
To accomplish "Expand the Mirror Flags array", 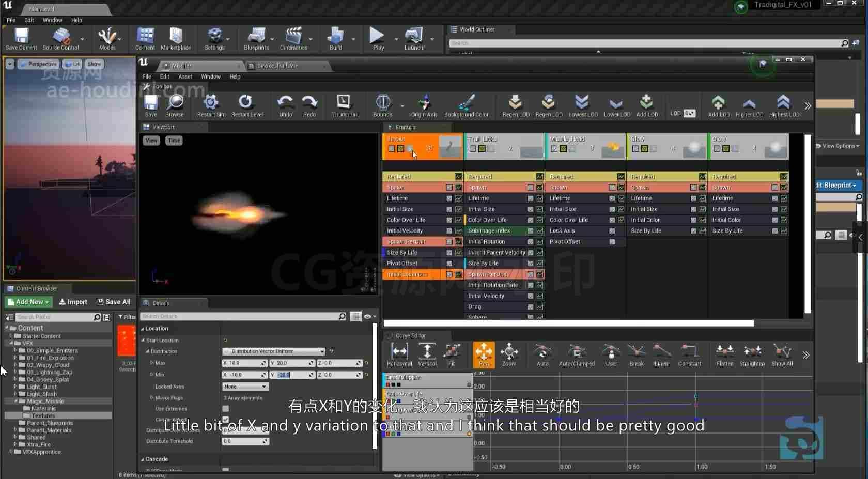I will pos(151,398).
